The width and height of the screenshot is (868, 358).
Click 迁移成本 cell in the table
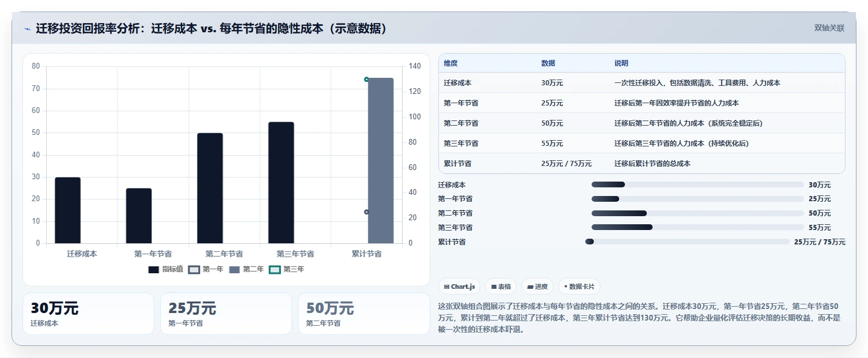(457, 83)
